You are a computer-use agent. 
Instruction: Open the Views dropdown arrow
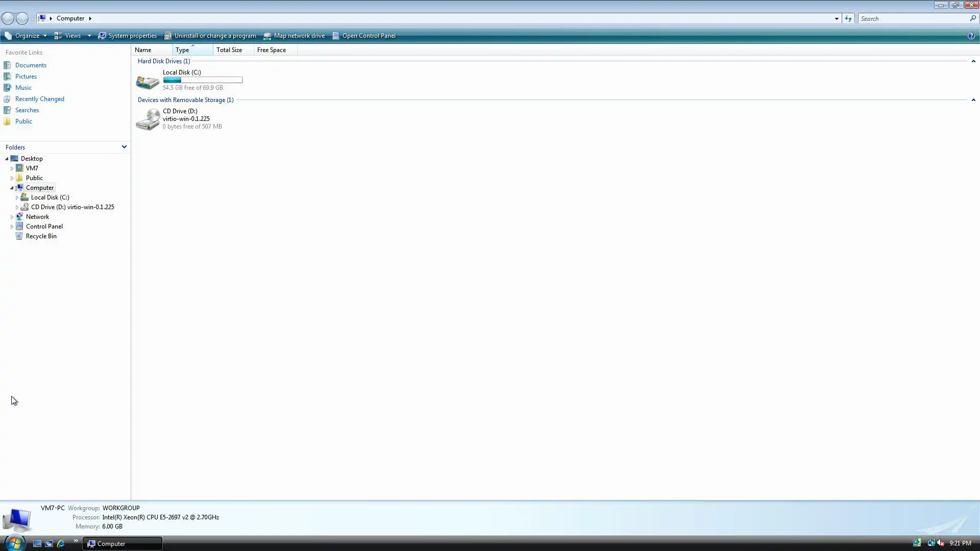89,36
